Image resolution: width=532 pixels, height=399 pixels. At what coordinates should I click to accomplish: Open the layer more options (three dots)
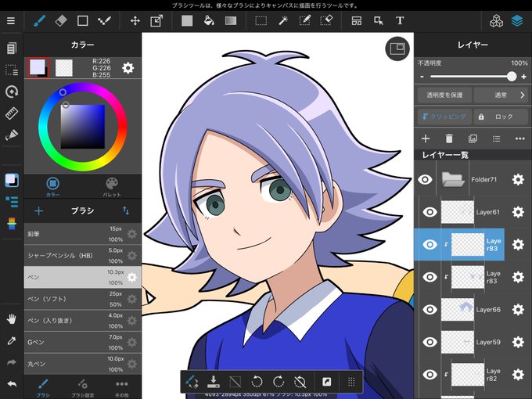tap(519, 138)
